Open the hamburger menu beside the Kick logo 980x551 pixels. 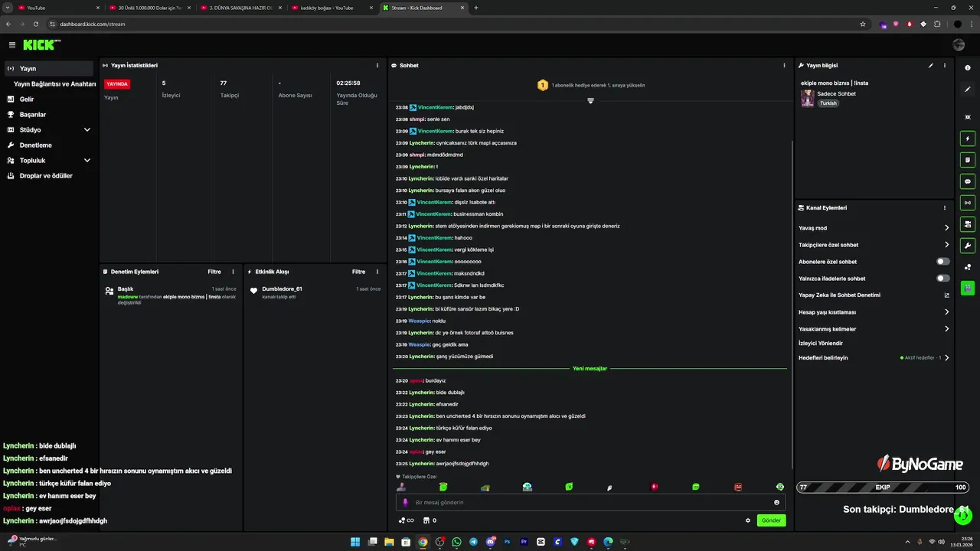coord(11,45)
